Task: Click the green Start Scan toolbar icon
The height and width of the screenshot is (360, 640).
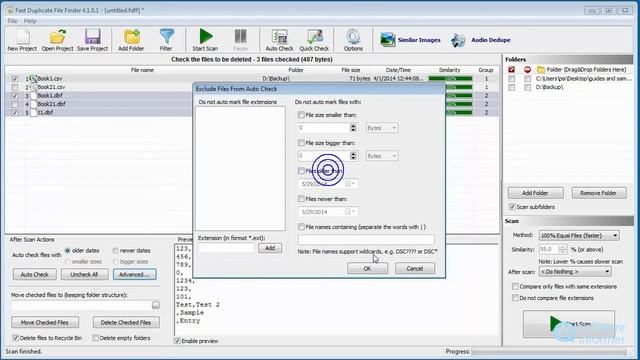Action: (205, 40)
